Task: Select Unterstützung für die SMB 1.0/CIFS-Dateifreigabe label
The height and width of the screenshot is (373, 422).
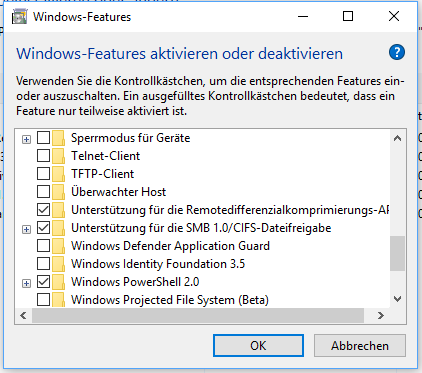Action: pyautogui.click(x=201, y=228)
